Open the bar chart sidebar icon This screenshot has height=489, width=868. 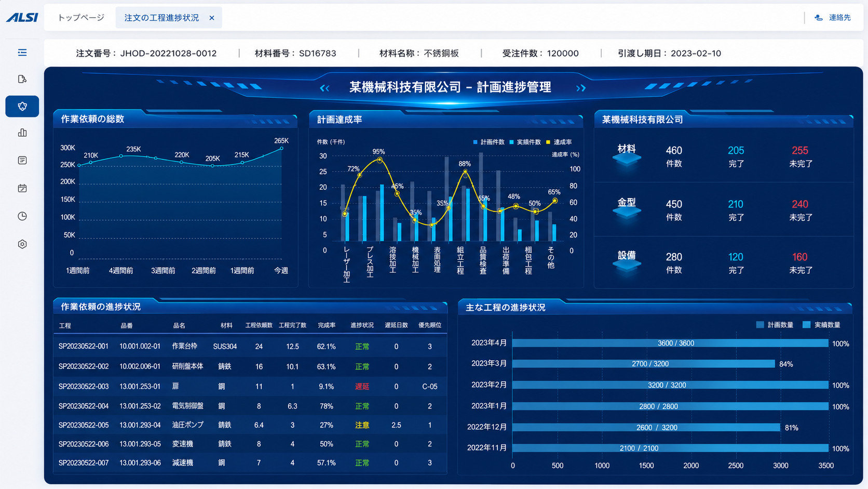22,133
